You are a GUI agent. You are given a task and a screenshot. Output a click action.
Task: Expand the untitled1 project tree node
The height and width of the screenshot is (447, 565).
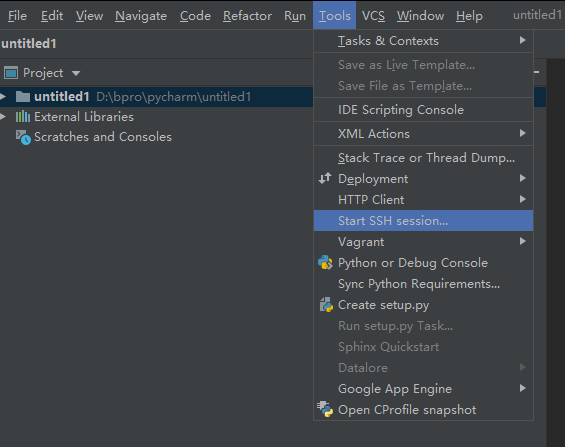[x=3, y=96]
